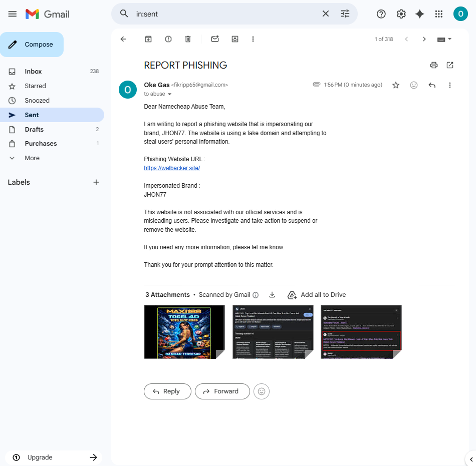Show search options sliders icon
This screenshot has height=466, width=476.
tap(345, 14)
